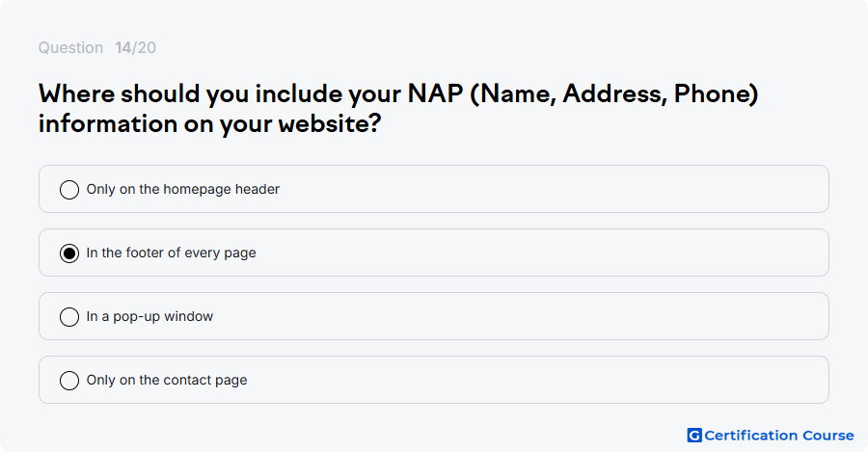The height and width of the screenshot is (452, 868).
Task: Click the text 'Only on the homepage header'
Action: 182,189
